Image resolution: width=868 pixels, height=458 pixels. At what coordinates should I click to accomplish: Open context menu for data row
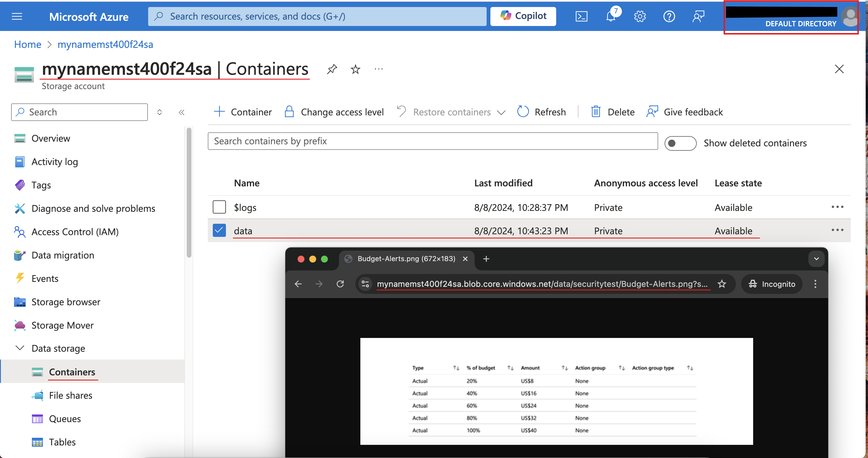837,230
